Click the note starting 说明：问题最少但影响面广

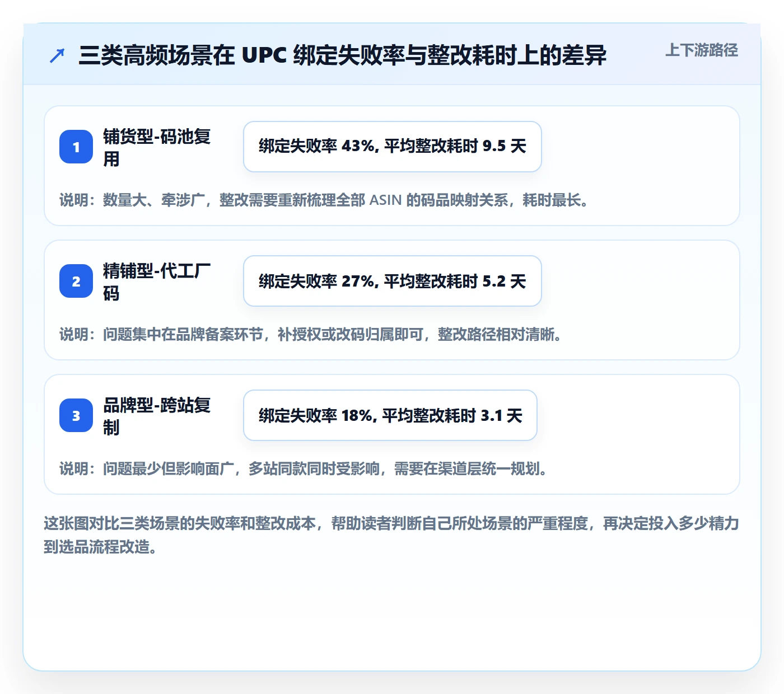(x=304, y=468)
